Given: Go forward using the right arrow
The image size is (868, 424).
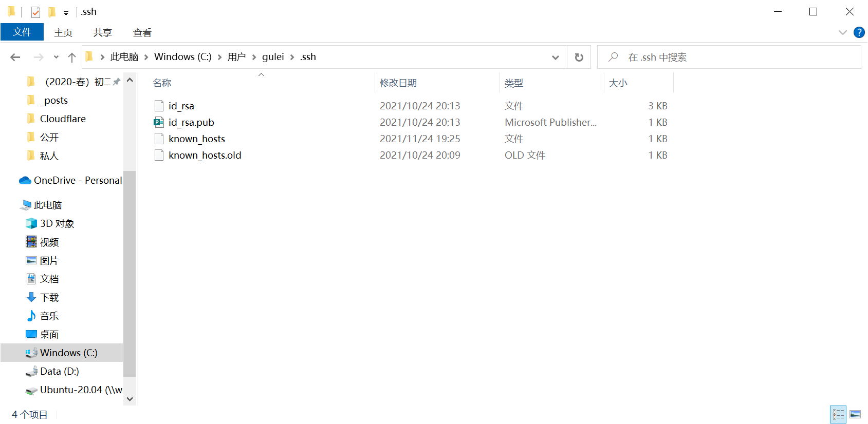Looking at the screenshot, I should point(39,57).
